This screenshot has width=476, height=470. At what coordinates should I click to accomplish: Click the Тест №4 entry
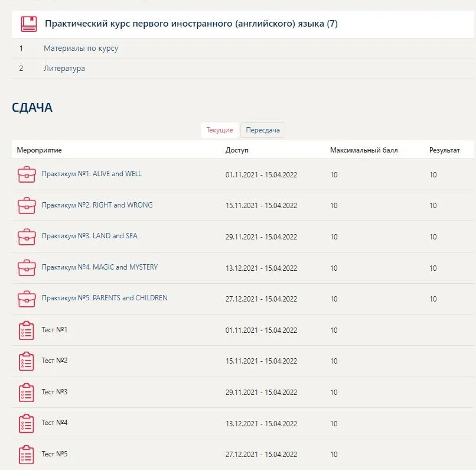pos(55,423)
